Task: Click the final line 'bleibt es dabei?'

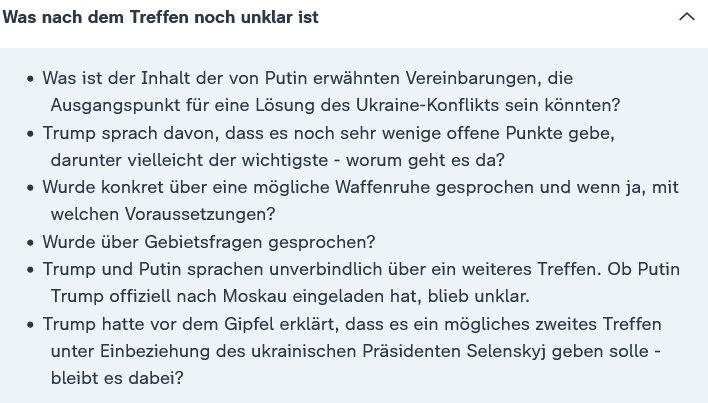Action: 117,378
